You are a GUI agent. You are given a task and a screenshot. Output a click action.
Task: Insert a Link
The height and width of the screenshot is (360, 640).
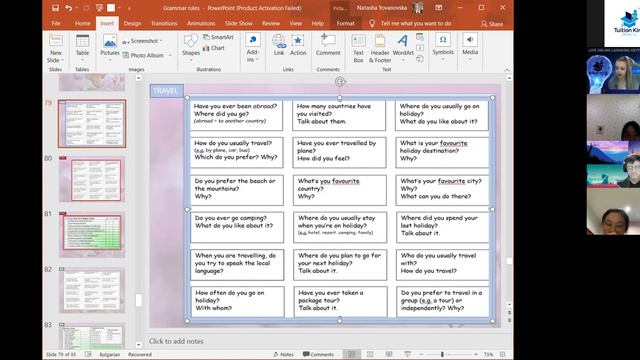pyautogui.click(x=279, y=45)
